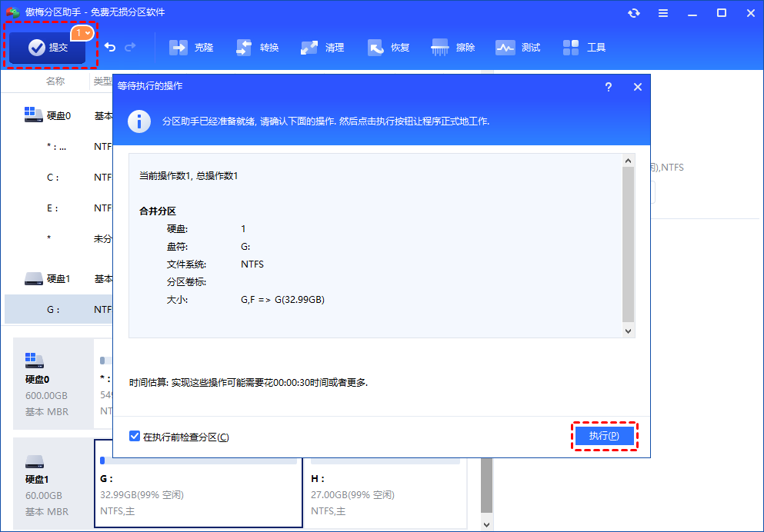
Task: Open the 工具 (Tools) menu
Action: click(585, 48)
